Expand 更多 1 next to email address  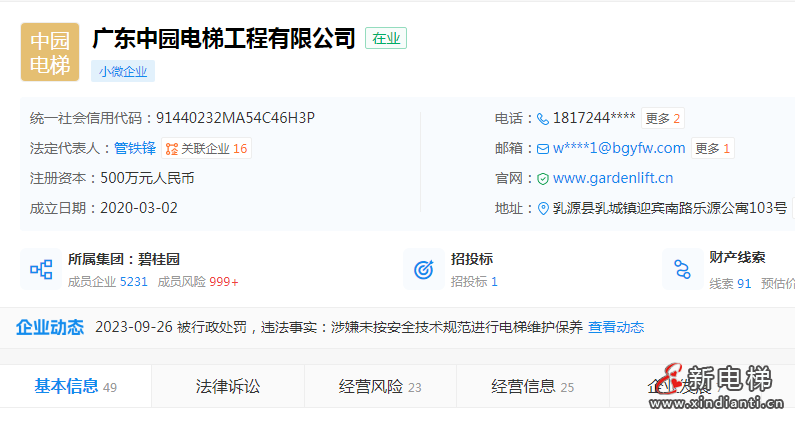712,149
